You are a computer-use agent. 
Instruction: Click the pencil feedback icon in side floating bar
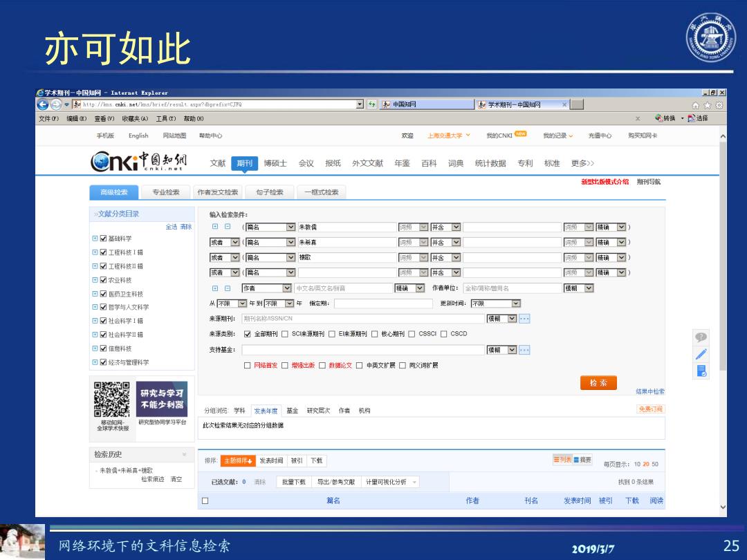[701, 354]
